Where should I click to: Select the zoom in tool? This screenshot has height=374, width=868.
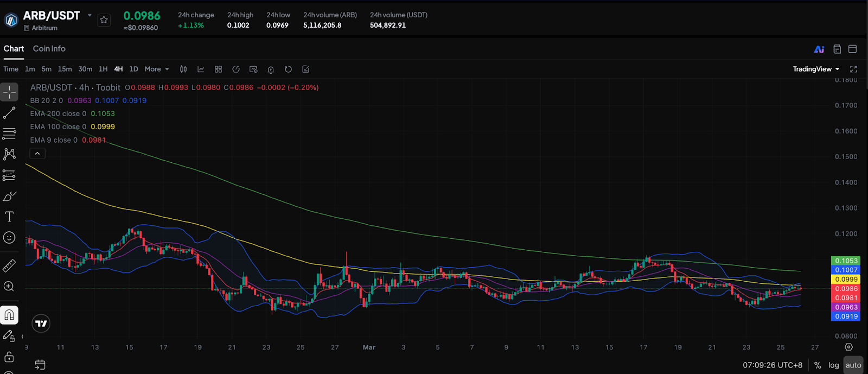9,286
